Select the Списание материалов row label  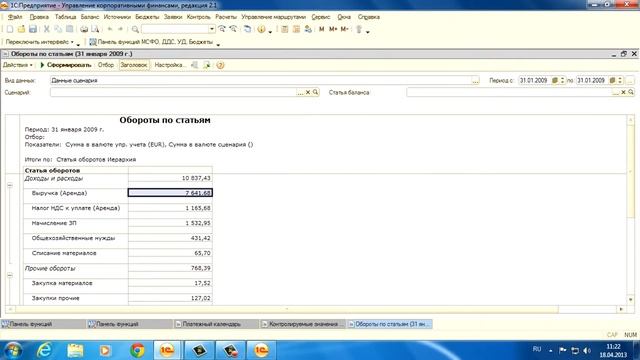pos(64,253)
